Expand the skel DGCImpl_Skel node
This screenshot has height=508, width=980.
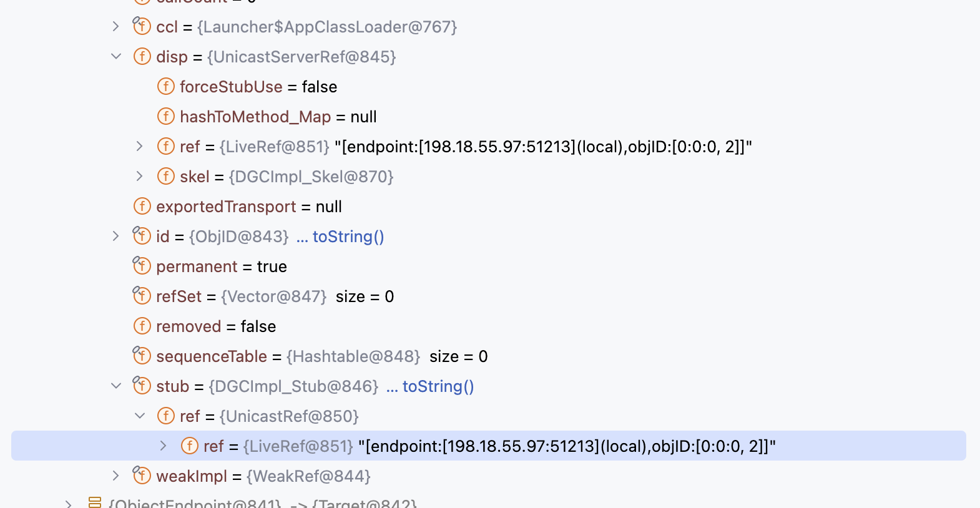[140, 177]
